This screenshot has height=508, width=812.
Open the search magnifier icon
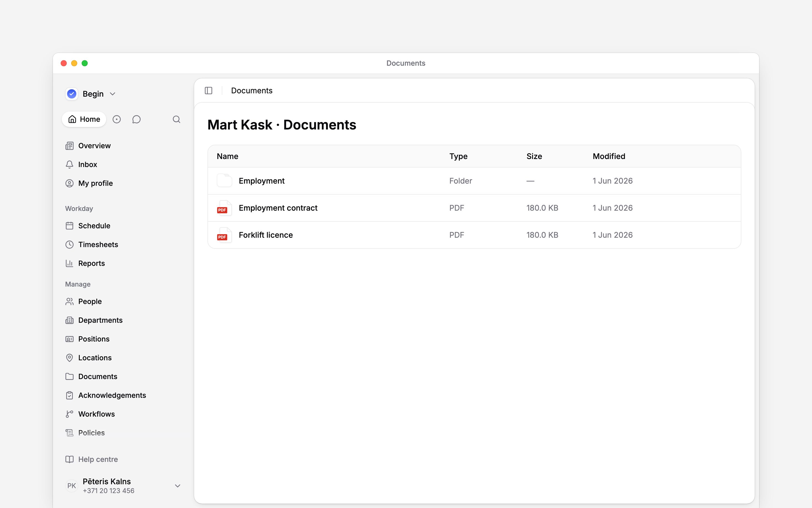point(177,119)
